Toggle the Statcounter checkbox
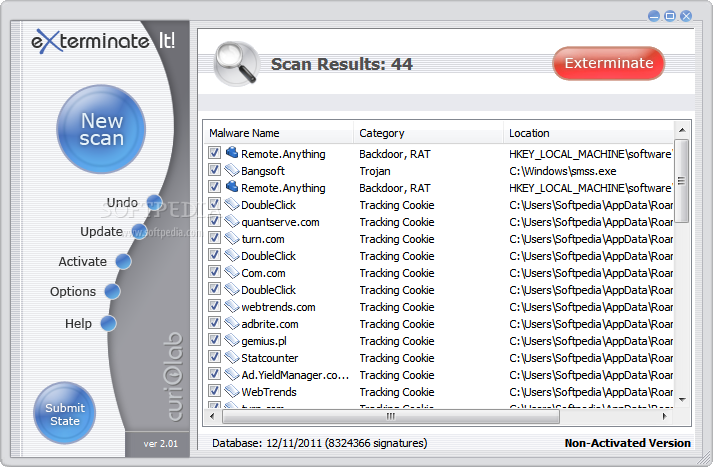 (x=214, y=357)
